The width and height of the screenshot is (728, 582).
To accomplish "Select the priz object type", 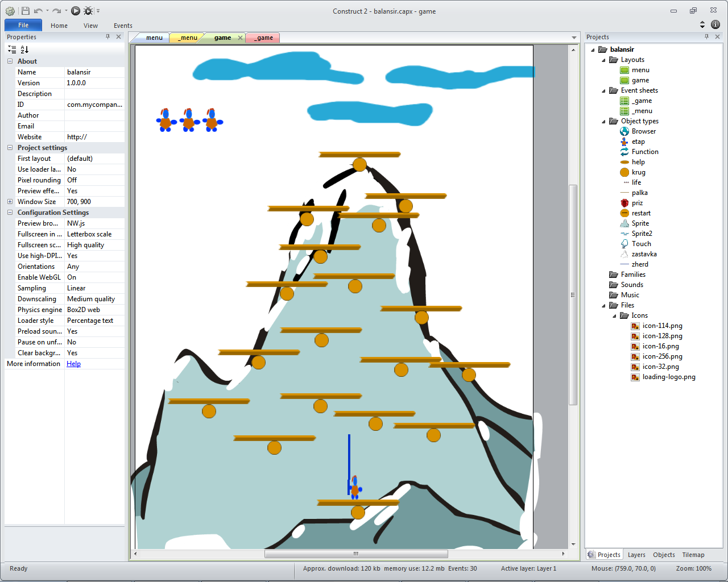I will coord(637,203).
